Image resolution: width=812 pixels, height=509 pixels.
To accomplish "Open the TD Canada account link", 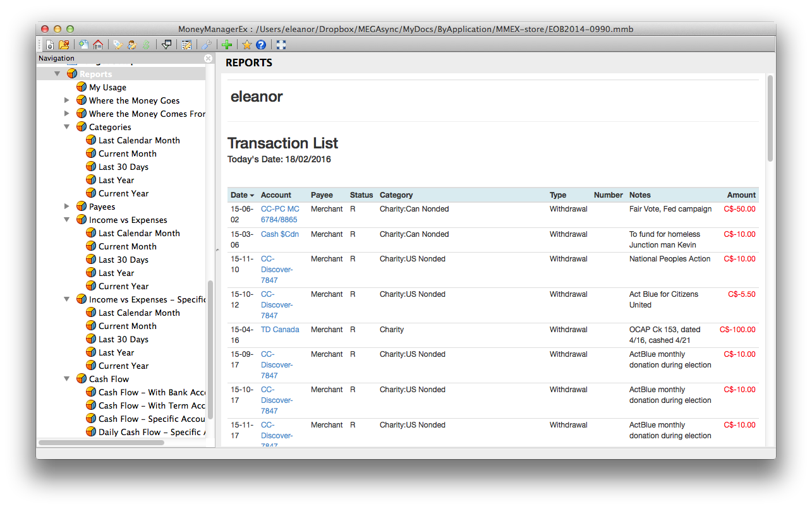I will [x=280, y=330].
